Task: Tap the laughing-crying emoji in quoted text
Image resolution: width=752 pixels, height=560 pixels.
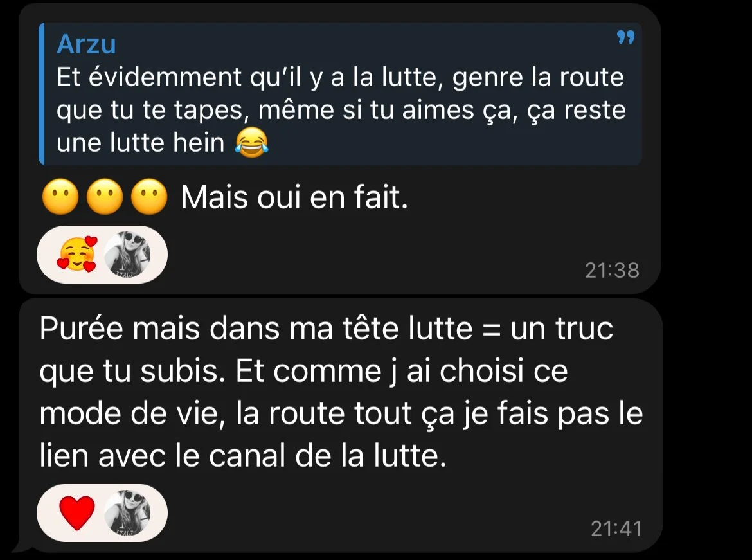Action: 252,143
